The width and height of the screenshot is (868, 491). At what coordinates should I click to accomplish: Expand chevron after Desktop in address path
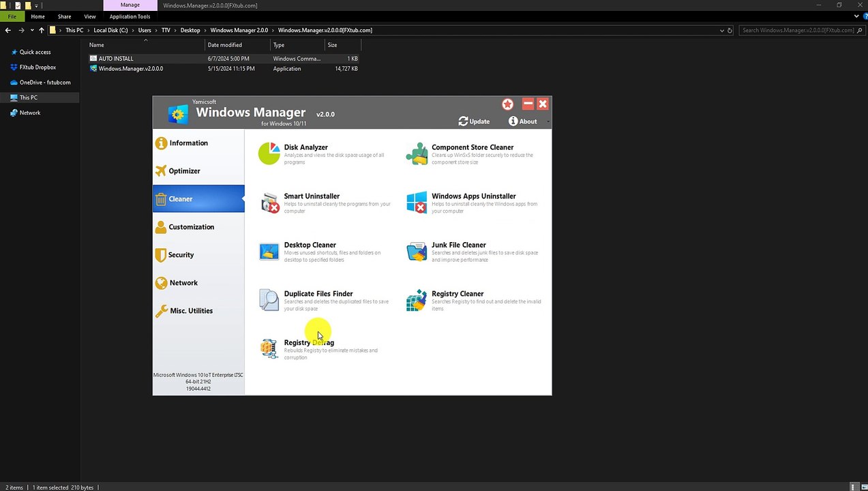click(x=205, y=30)
